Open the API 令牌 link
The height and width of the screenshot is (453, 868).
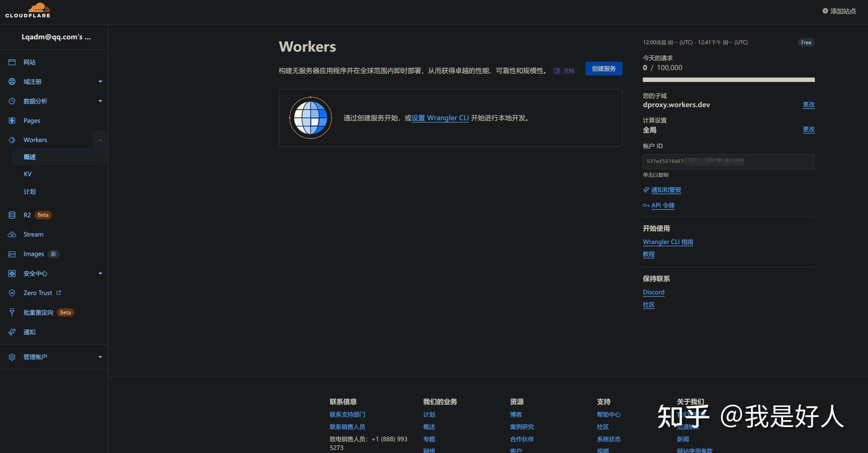(663, 206)
